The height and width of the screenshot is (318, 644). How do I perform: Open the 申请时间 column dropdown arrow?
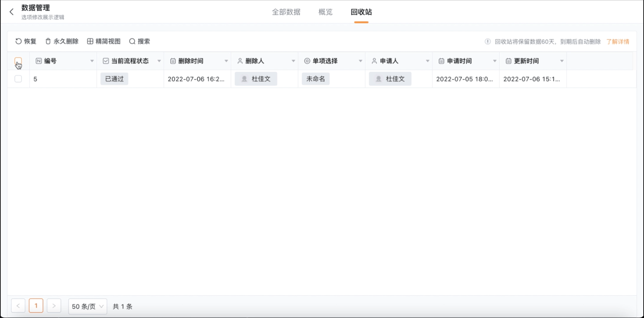[495, 61]
